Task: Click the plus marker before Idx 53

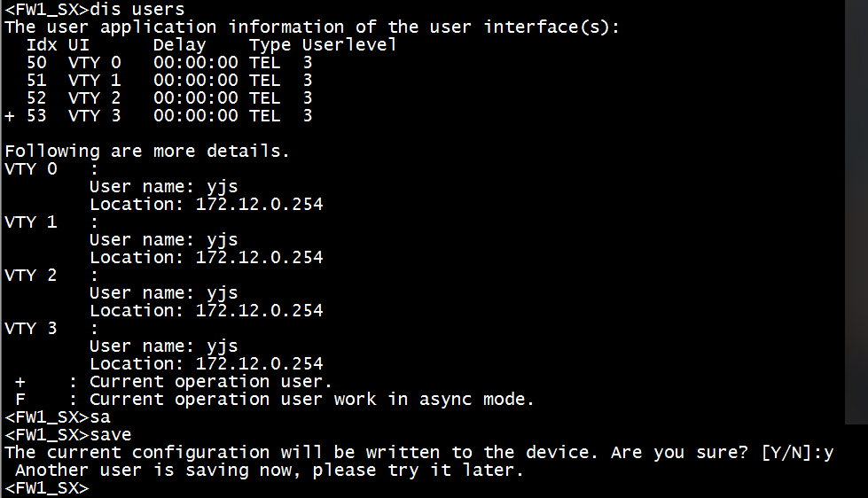Action: pos(10,116)
